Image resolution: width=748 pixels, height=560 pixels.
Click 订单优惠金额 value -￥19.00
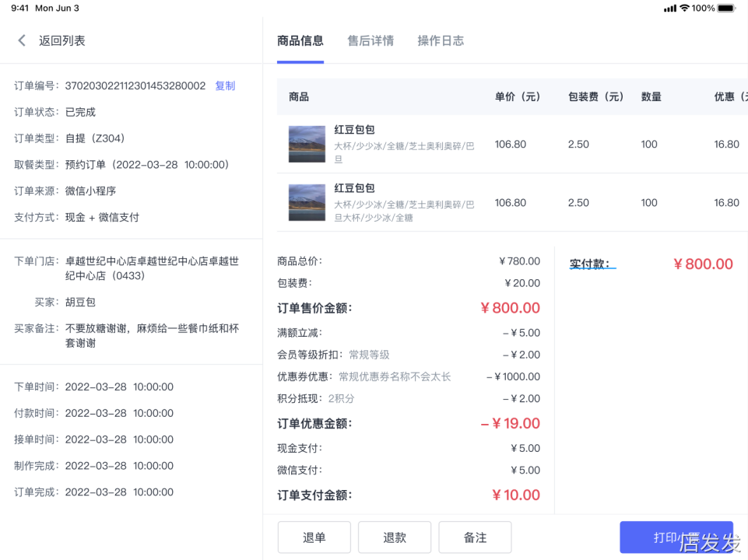tap(511, 423)
